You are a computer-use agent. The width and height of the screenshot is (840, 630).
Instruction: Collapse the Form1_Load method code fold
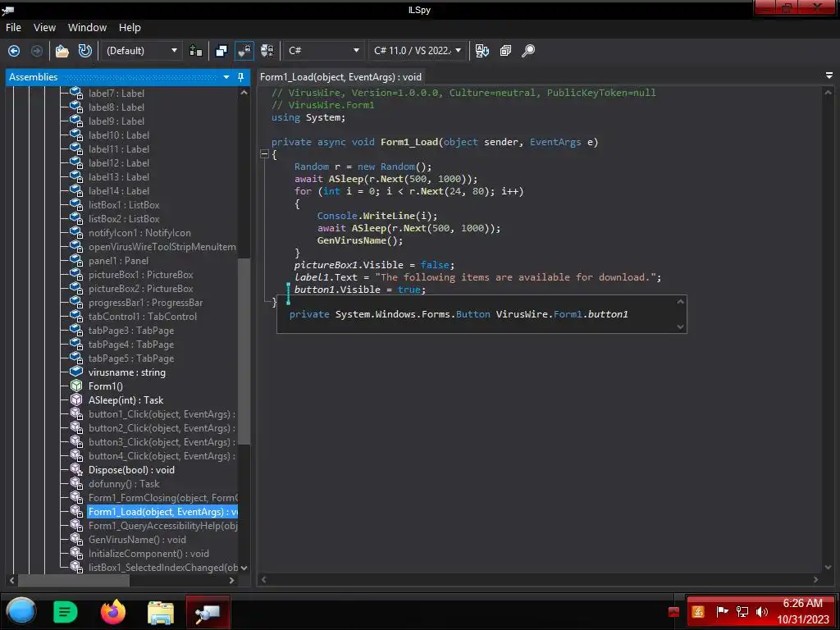[x=265, y=154]
